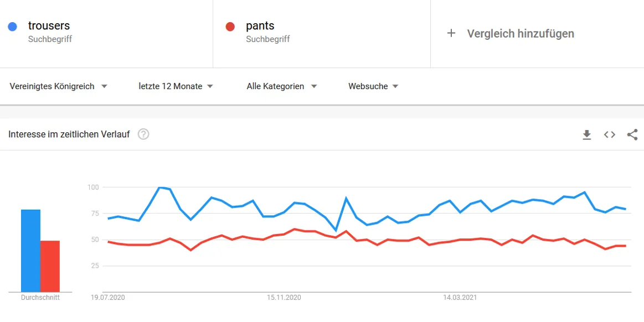Screen dimensions: 644x322
Task: Expand the Websuche search type dropdown
Action: point(373,86)
